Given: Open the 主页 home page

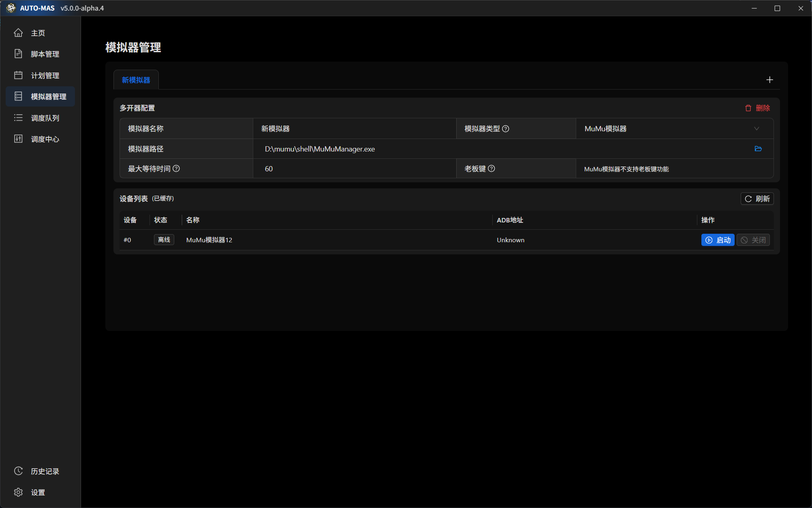Looking at the screenshot, I should tap(38, 33).
